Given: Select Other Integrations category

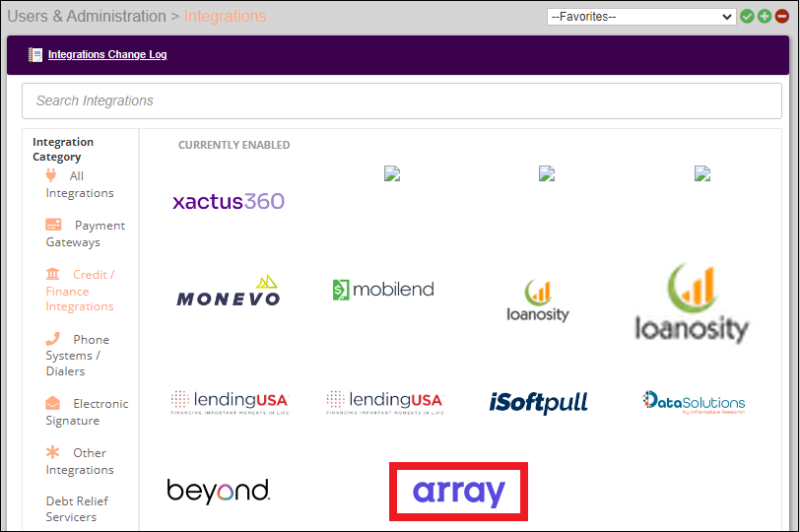Looking at the screenshot, I should tap(80, 461).
